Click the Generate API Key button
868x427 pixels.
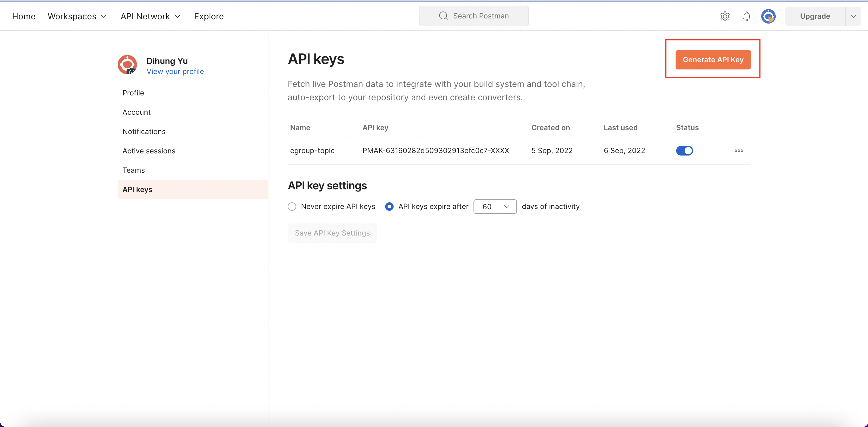coord(713,60)
